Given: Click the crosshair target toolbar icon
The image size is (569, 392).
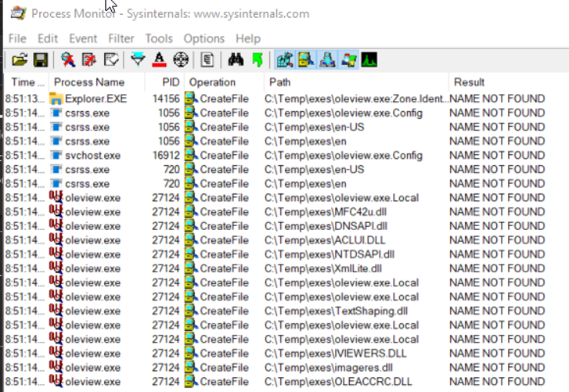Looking at the screenshot, I should (181, 59).
